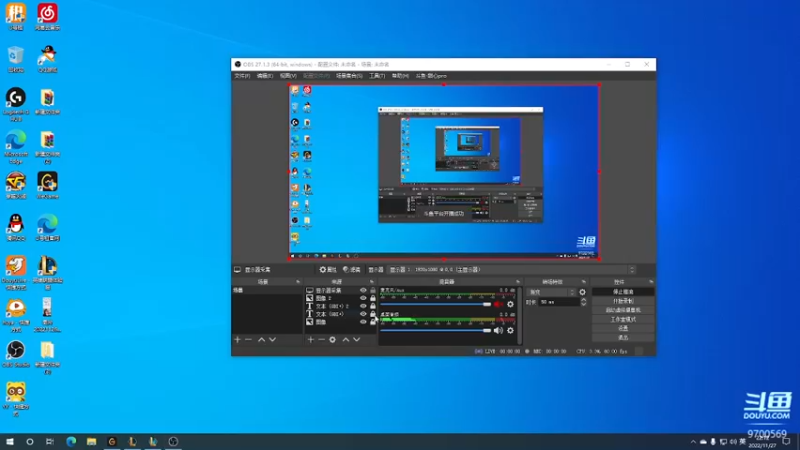Click OBS icon in Windows taskbar
Image resolution: width=800 pixels, height=450 pixels.
[173, 441]
